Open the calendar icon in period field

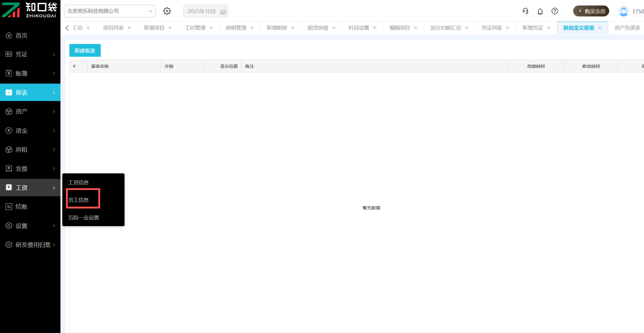pyautogui.click(x=223, y=12)
